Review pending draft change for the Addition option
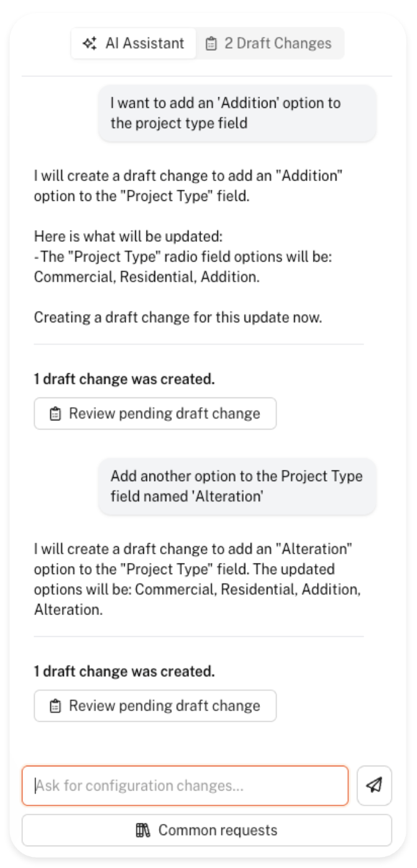Image resolution: width=417 pixels, height=868 pixels. (x=155, y=414)
